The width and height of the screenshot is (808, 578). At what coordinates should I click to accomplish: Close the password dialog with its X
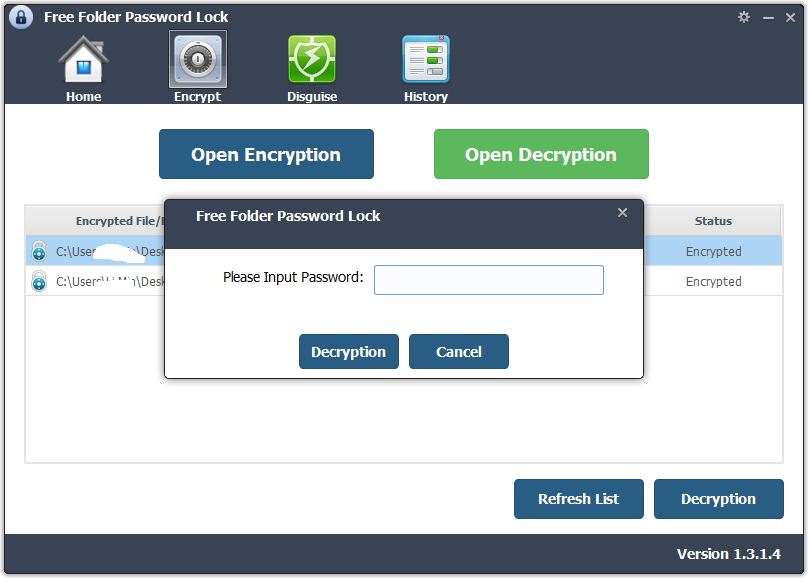pyautogui.click(x=622, y=212)
